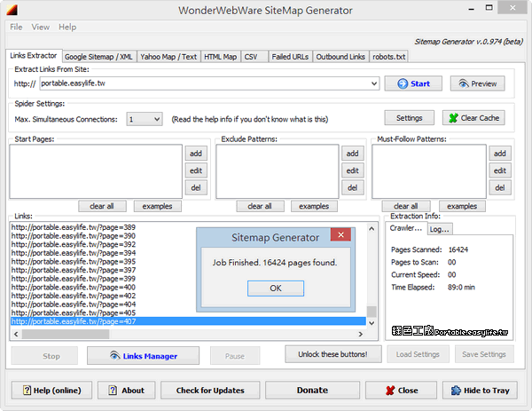Viewport: 532px width, 411px height.
Task: Open Max. Simultaneous Connections dropdown
Action: click(145, 119)
